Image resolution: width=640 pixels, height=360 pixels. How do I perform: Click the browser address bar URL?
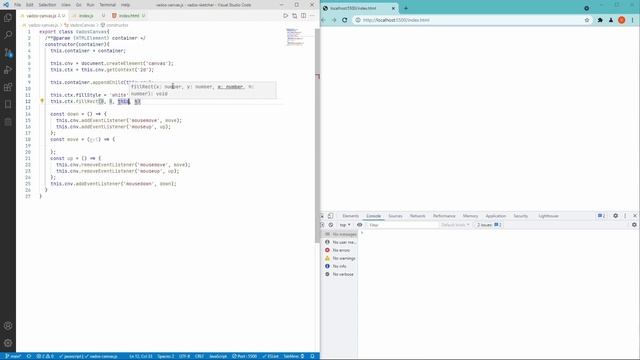click(396, 20)
